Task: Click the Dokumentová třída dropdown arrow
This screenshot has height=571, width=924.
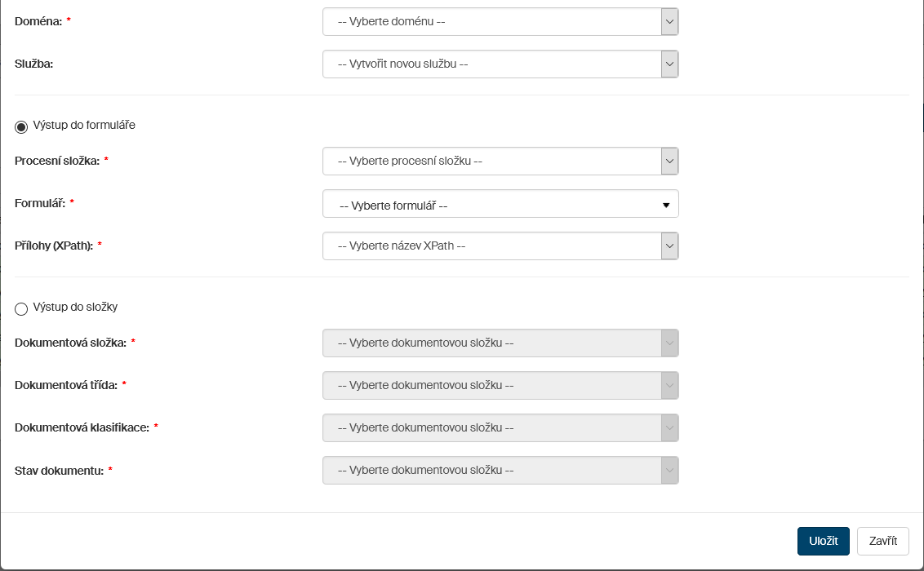Action: (669, 386)
